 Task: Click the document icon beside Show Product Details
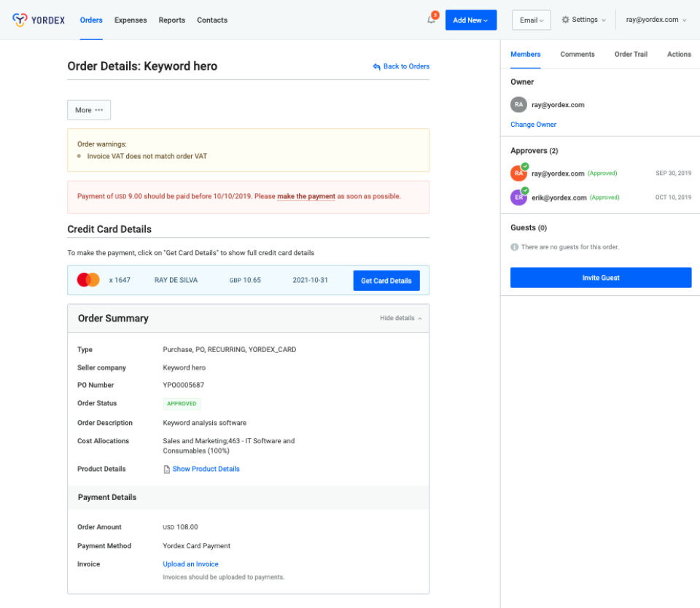166,469
